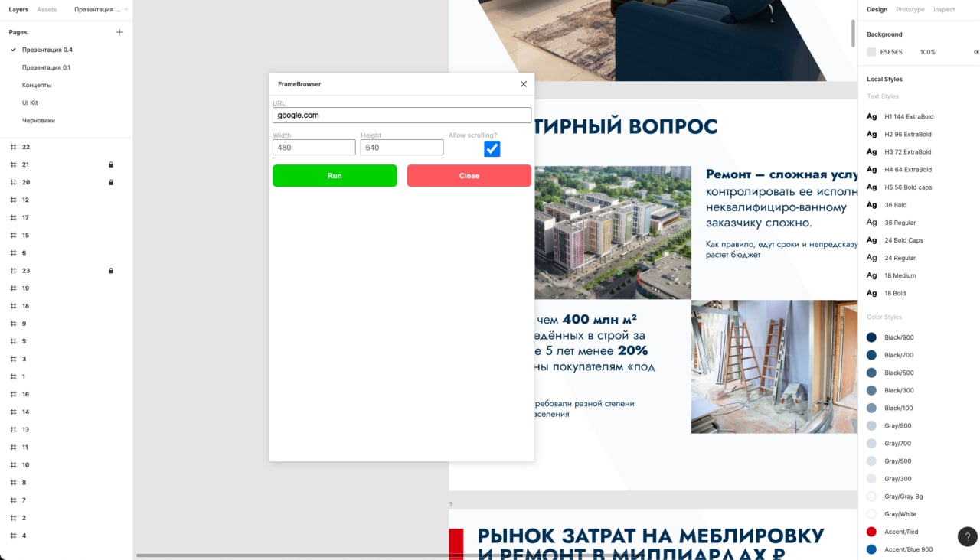Switch to the Layers tab
This screenshot has width=980, height=560.
point(18,10)
